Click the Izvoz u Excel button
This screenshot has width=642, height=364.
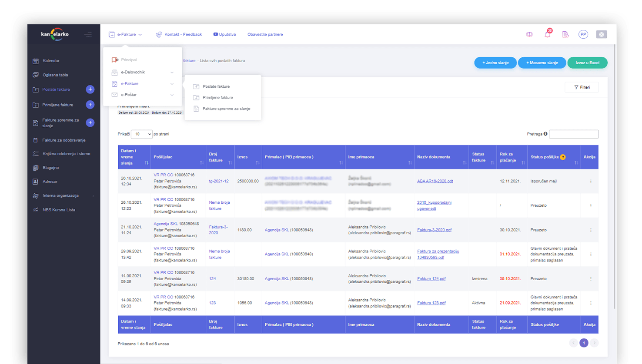coord(587,63)
